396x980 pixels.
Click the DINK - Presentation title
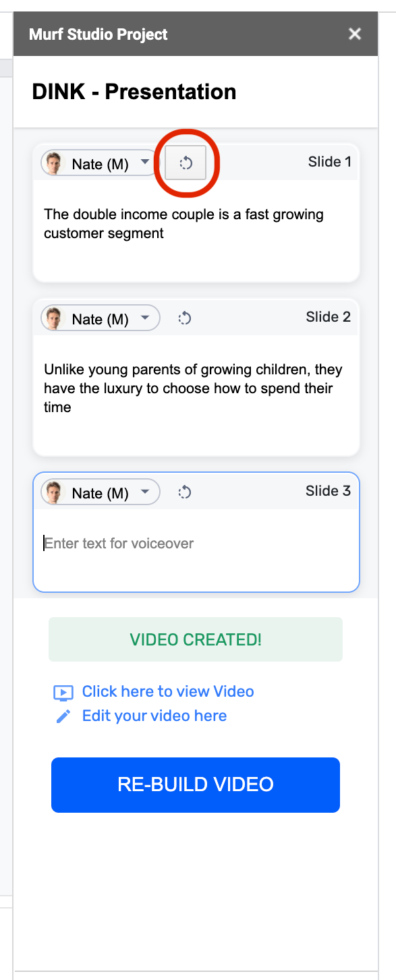pos(134,92)
